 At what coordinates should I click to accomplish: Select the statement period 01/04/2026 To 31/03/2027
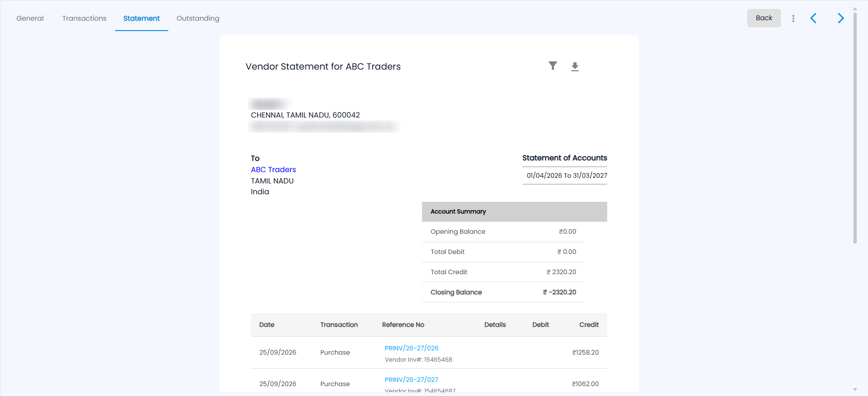(567, 175)
